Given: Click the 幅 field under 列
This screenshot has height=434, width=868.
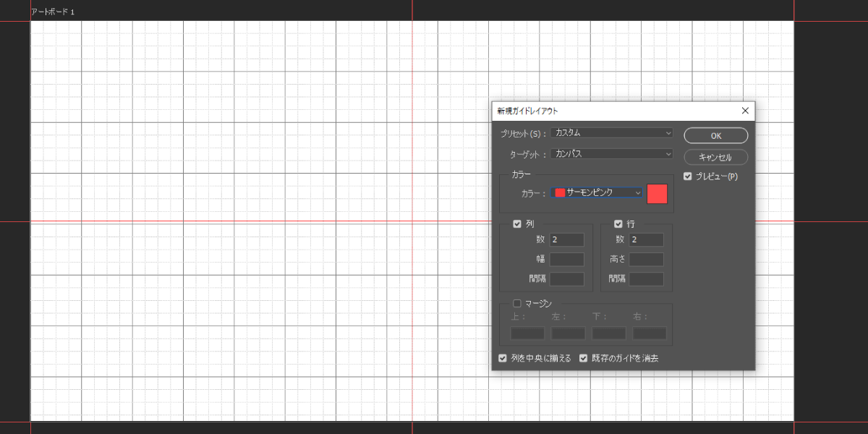Looking at the screenshot, I should pyautogui.click(x=566, y=259).
